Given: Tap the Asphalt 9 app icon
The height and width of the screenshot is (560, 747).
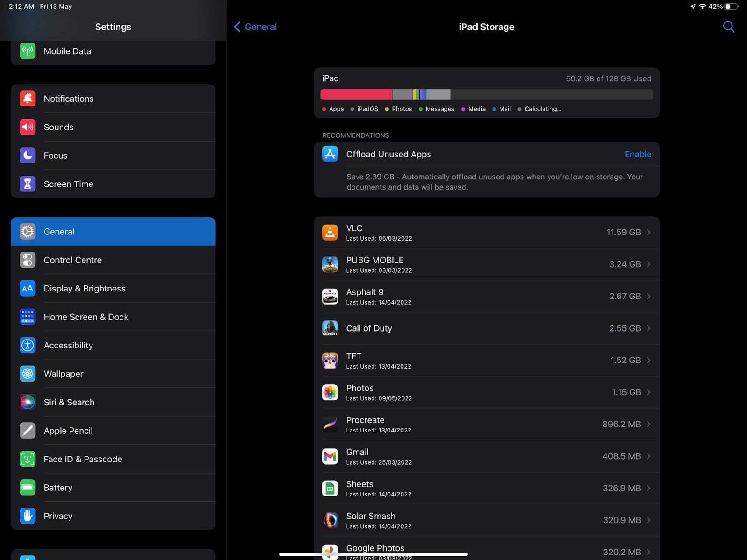Looking at the screenshot, I should tap(330, 296).
